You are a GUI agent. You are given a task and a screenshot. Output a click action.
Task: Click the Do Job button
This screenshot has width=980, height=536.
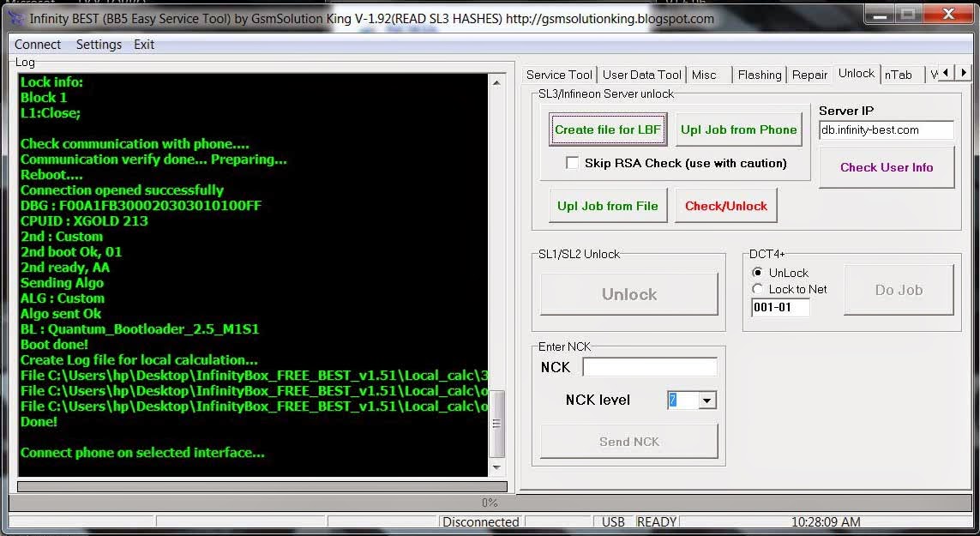[899, 290]
